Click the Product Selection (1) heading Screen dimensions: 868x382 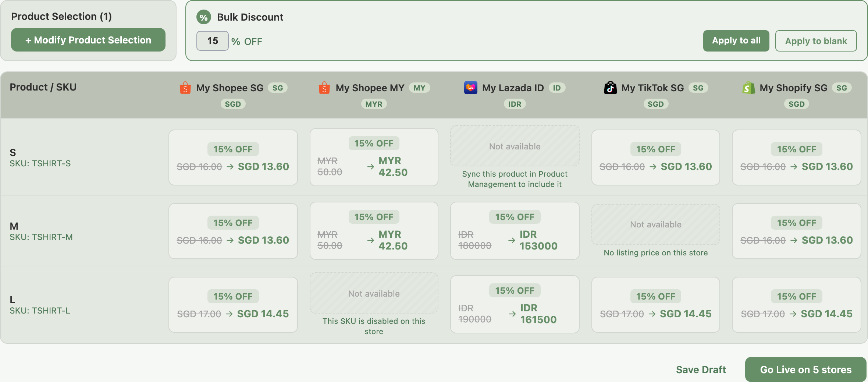click(61, 17)
